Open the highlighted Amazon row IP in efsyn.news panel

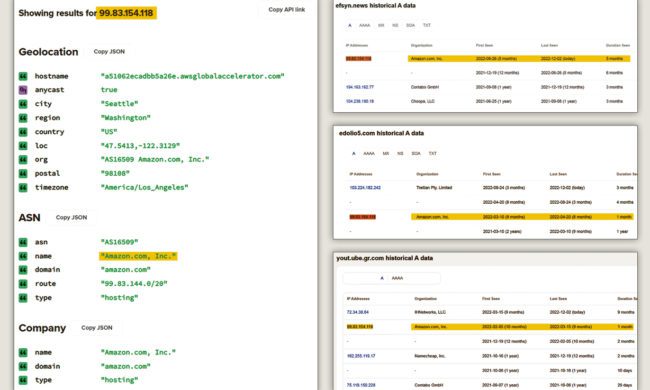pos(358,59)
